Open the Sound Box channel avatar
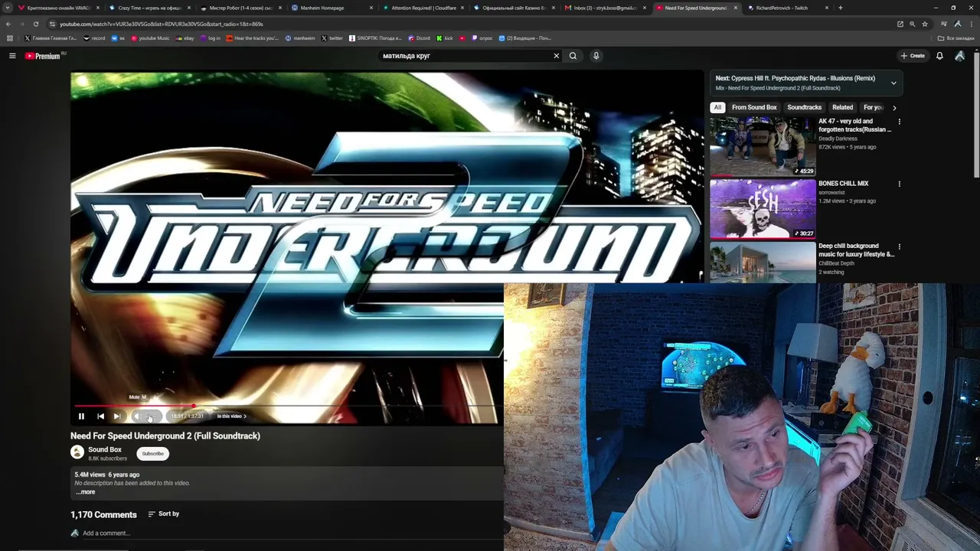Image resolution: width=980 pixels, height=551 pixels. point(77,453)
